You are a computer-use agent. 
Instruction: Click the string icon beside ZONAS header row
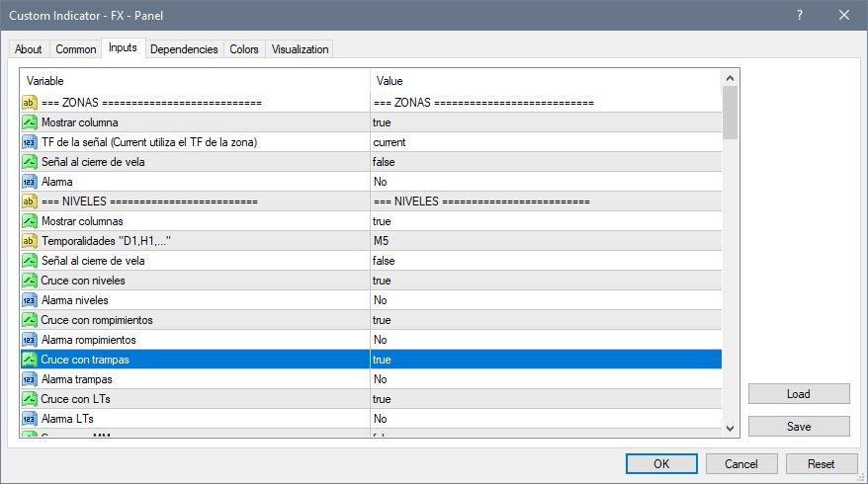pos(29,103)
